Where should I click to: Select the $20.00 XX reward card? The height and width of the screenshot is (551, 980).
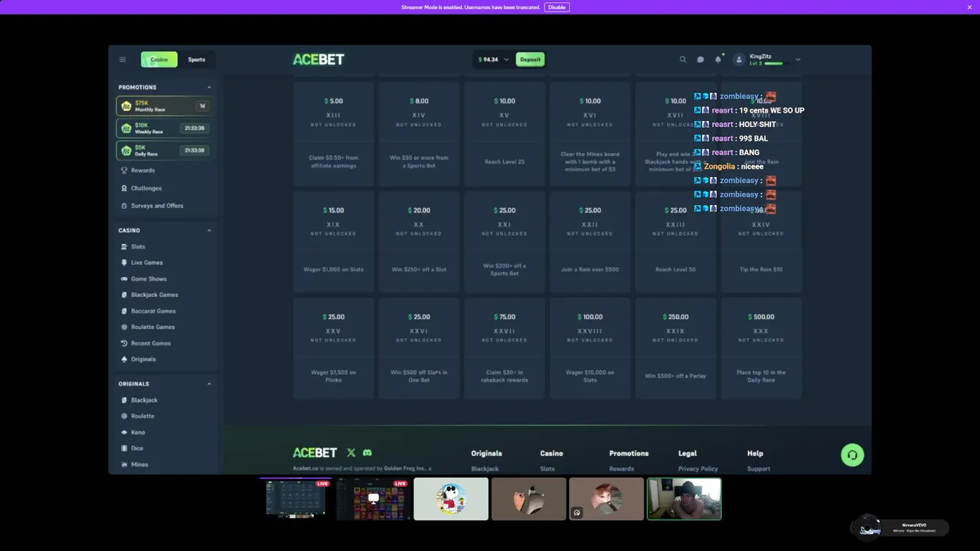[x=419, y=242]
